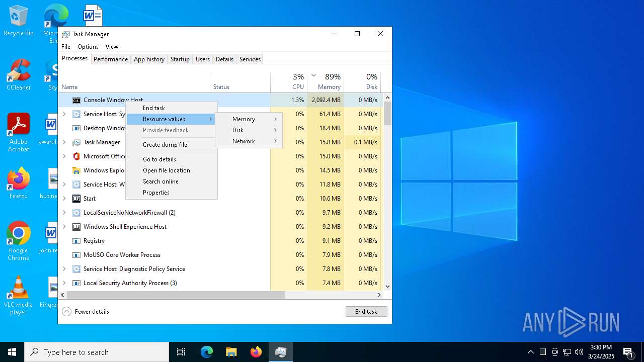The image size is (644, 362).
Task: Click the Microsoft Office process icon
Action: 76,156
